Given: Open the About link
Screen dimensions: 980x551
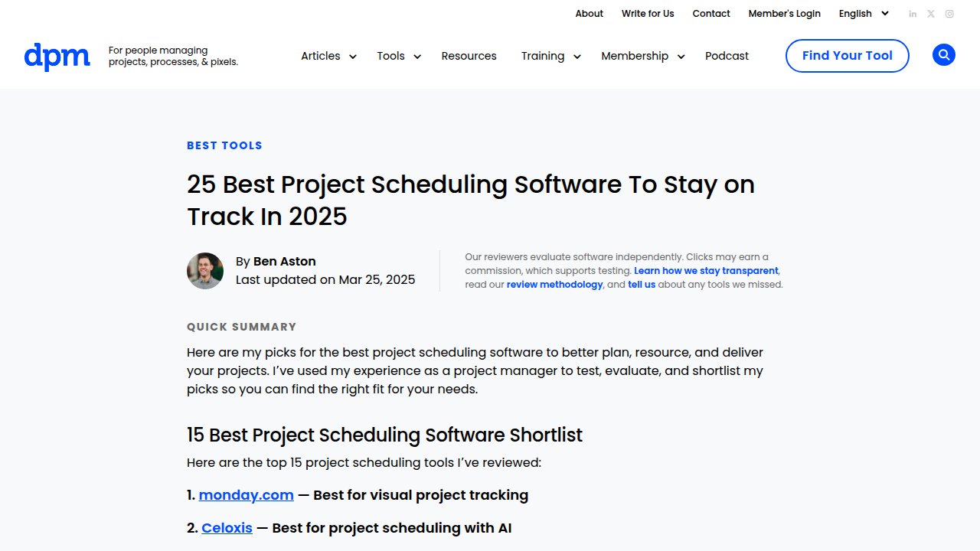Looking at the screenshot, I should (590, 14).
